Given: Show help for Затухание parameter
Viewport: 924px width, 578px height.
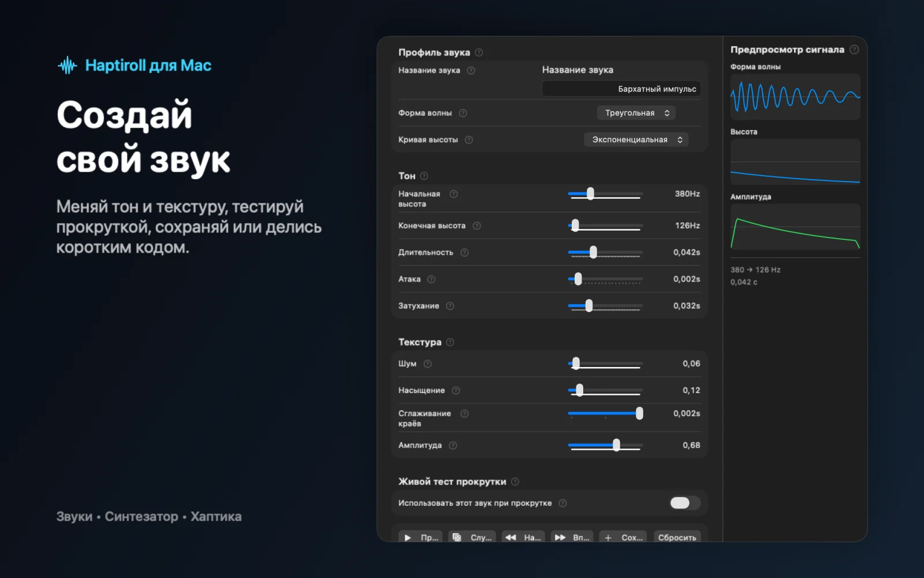Looking at the screenshot, I should click(450, 306).
